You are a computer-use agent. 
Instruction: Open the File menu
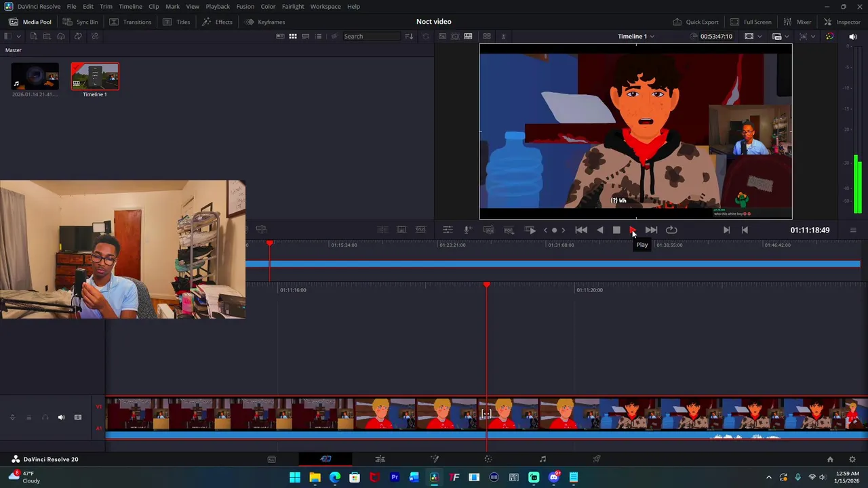[x=71, y=6]
